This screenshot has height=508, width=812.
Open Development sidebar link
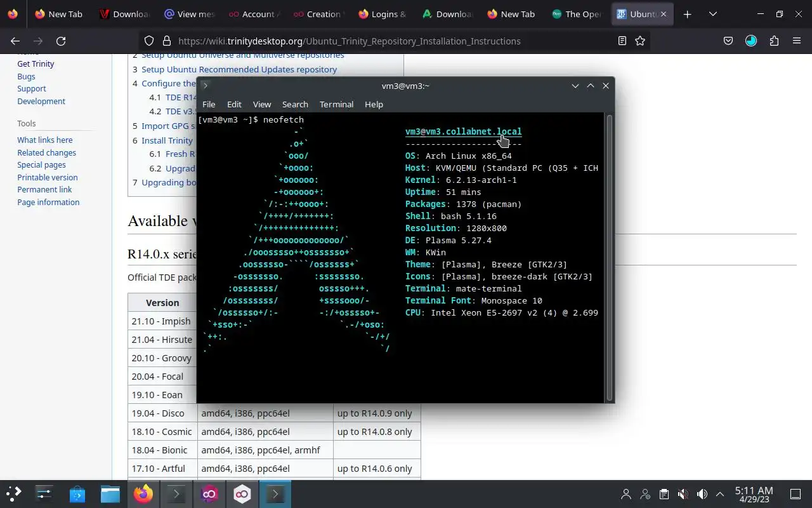[41, 101]
